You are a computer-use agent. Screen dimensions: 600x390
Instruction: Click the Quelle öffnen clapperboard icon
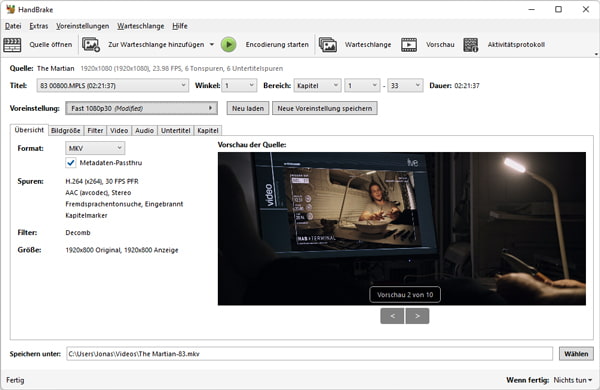tap(12, 45)
